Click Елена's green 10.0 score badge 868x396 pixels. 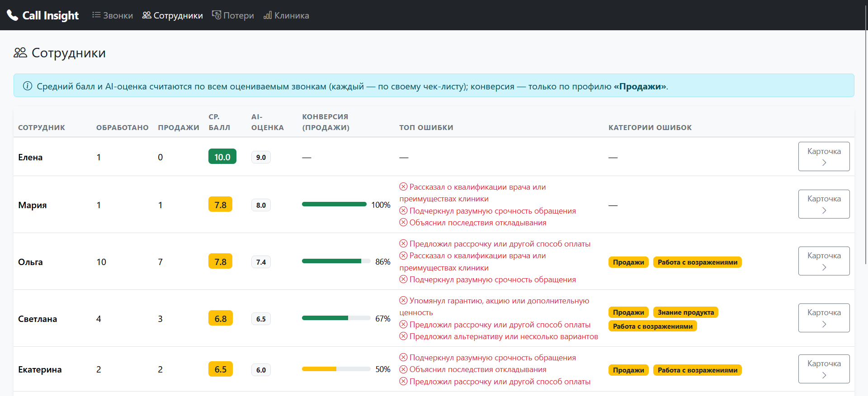pos(222,157)
